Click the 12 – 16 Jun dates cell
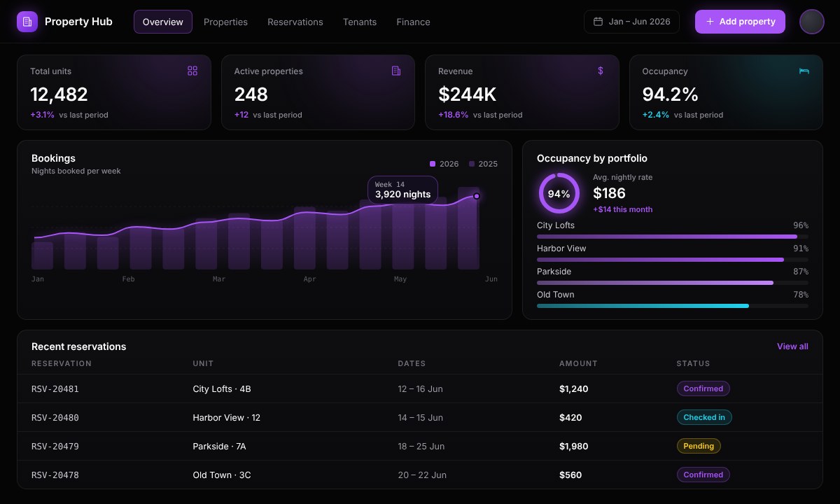 (420, 388)
